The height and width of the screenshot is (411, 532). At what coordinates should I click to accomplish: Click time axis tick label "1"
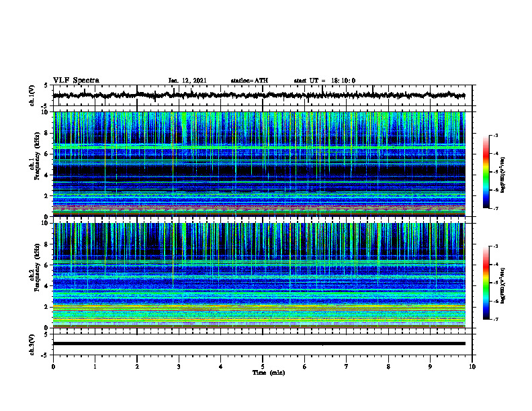click(95, 367)
